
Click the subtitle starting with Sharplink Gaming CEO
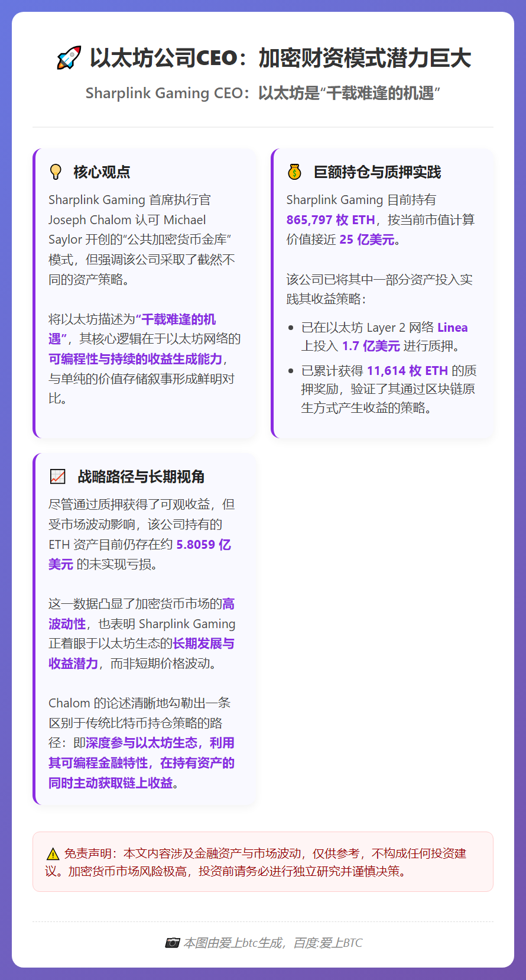click(263, 93)
